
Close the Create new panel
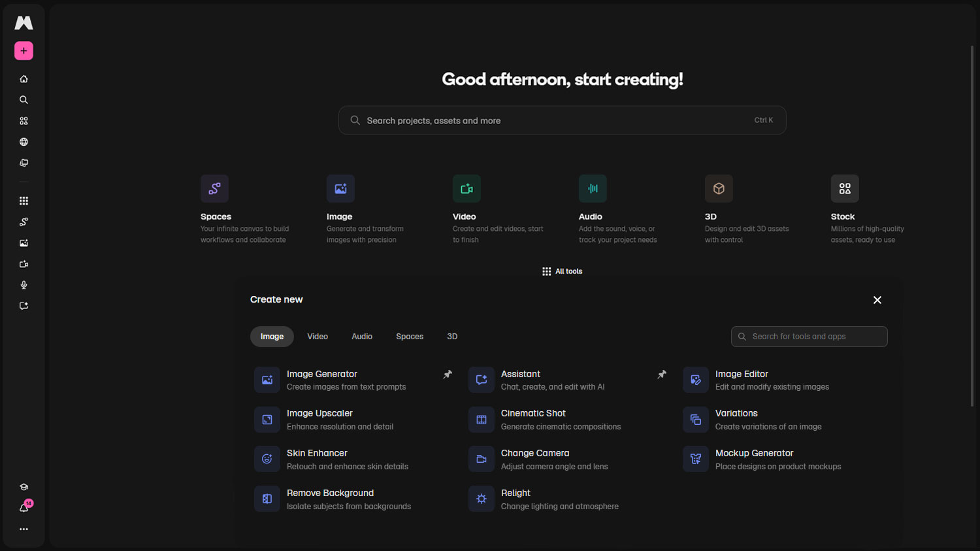(x=877, y=300)
